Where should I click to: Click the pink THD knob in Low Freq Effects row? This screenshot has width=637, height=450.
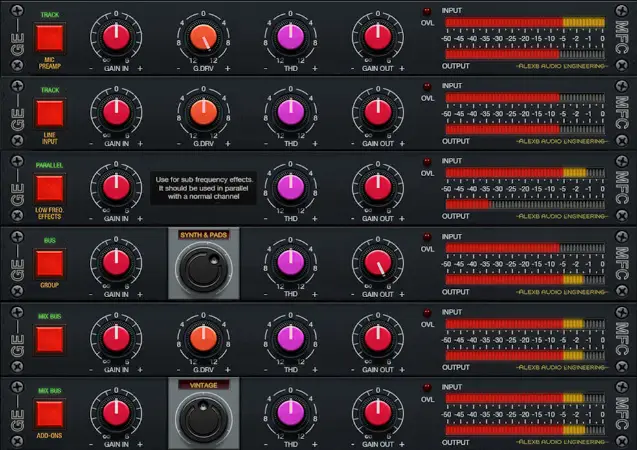point(290,186)
